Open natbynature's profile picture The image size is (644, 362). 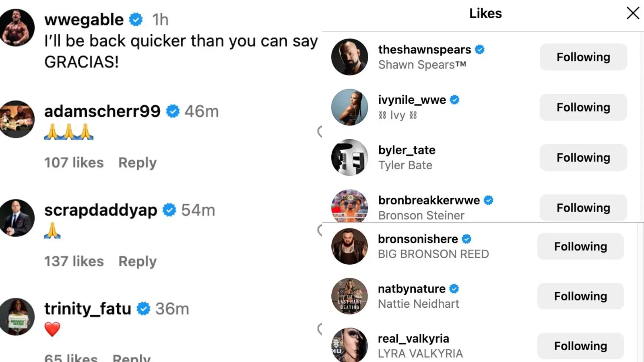349,296
